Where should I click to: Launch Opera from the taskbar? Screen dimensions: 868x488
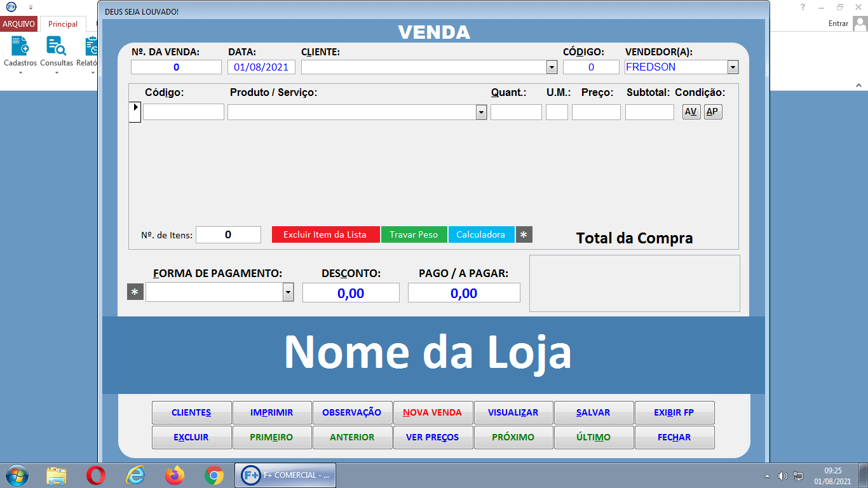point(96,475)
